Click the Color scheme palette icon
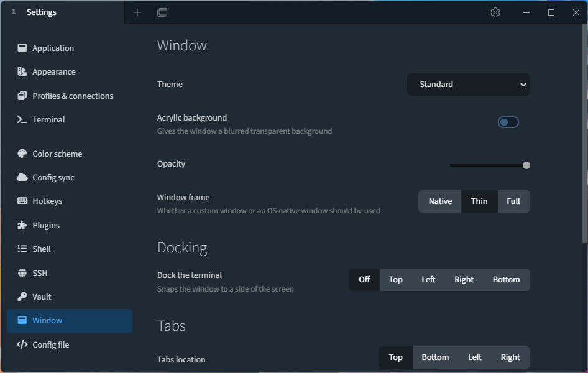Image resolution: width=588 pixels, height=373 pixels. click(x=22, y=154)
